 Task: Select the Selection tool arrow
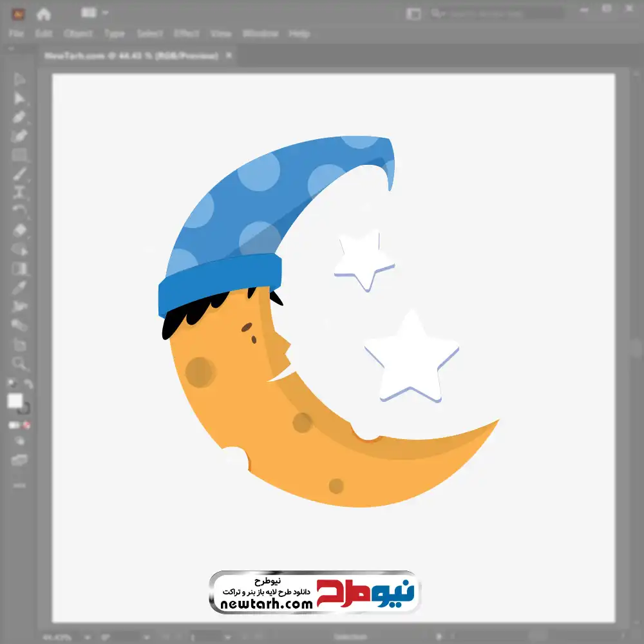click(x=19, y=80)
